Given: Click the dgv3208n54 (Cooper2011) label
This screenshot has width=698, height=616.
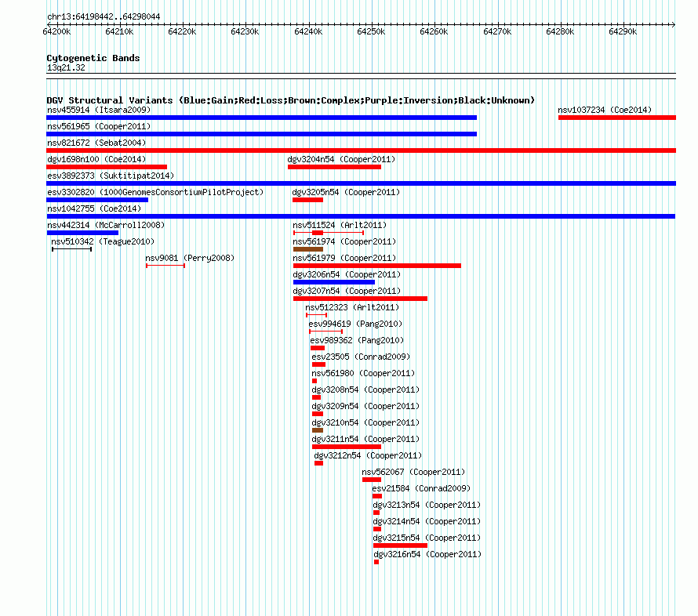Looking at the screenshot, I should tap(365, 390).
